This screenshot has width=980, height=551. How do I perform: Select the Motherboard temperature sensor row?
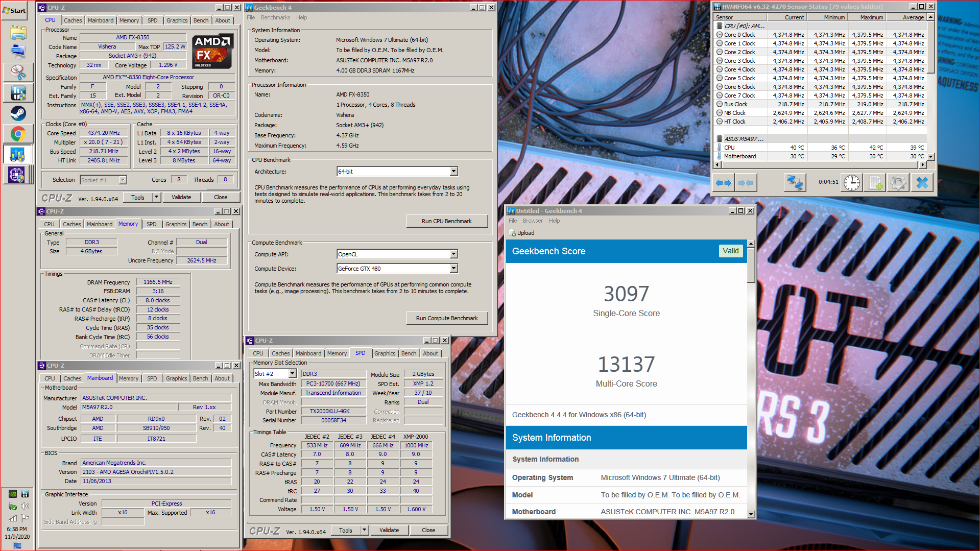coord(820,156)
